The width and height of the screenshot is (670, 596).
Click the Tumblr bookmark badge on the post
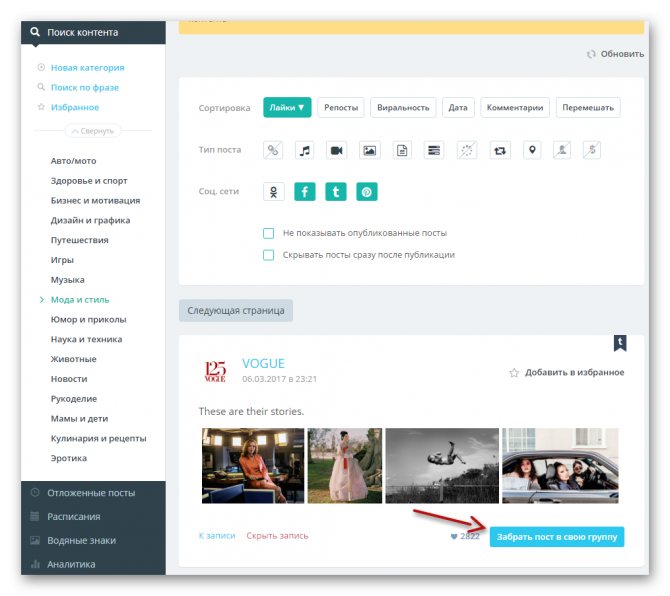[x=620, y=342]
